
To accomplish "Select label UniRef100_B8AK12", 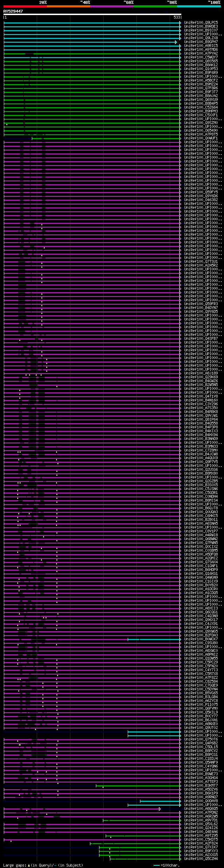I will click(x=201, y=65).
